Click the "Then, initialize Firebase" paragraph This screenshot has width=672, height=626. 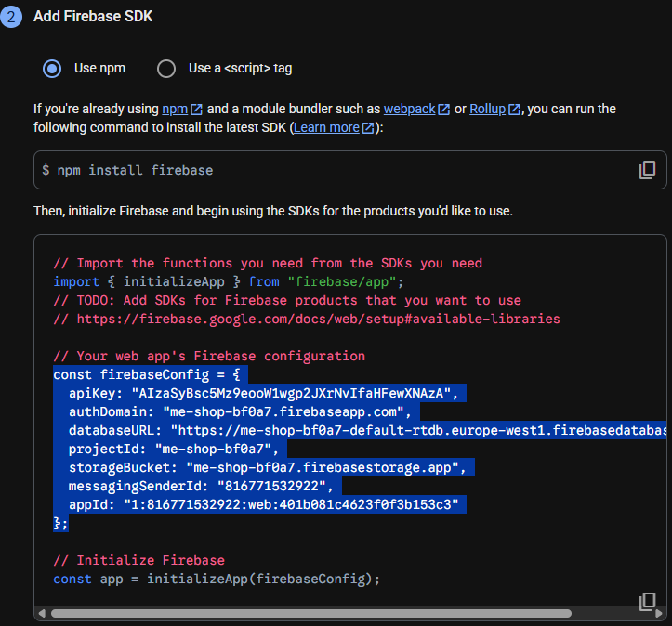pos(273,211)
